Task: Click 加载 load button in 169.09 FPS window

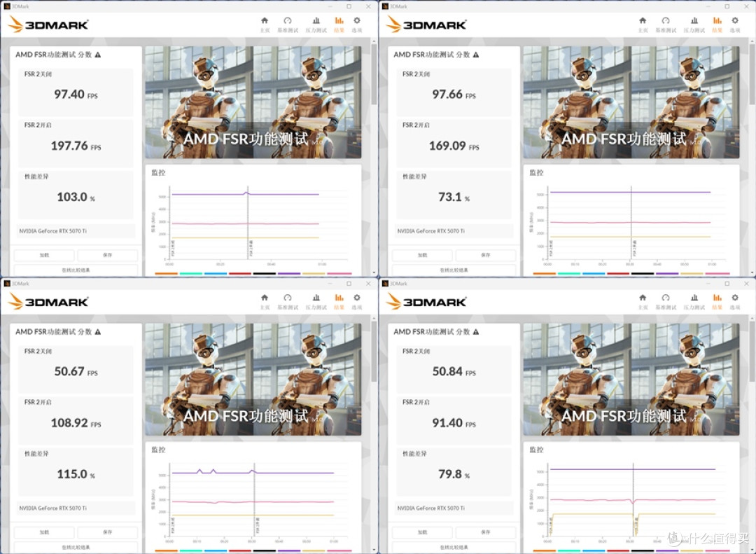Action: [x=422, y=255]
